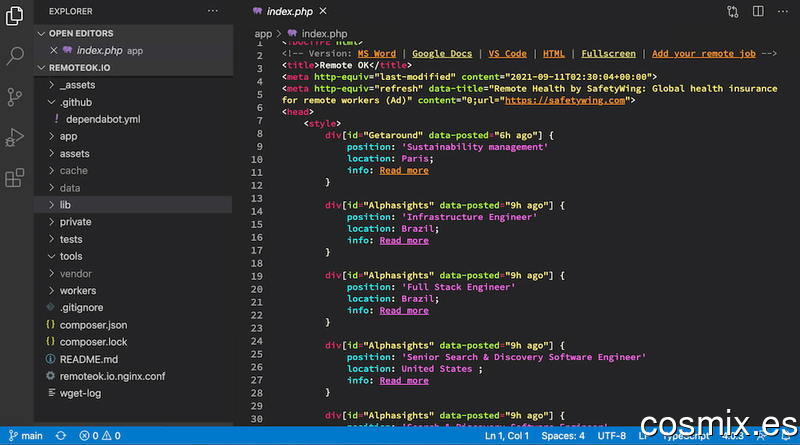Split the editor to the right
This screenshot has height=445, width=800.
tap(758, 11)
